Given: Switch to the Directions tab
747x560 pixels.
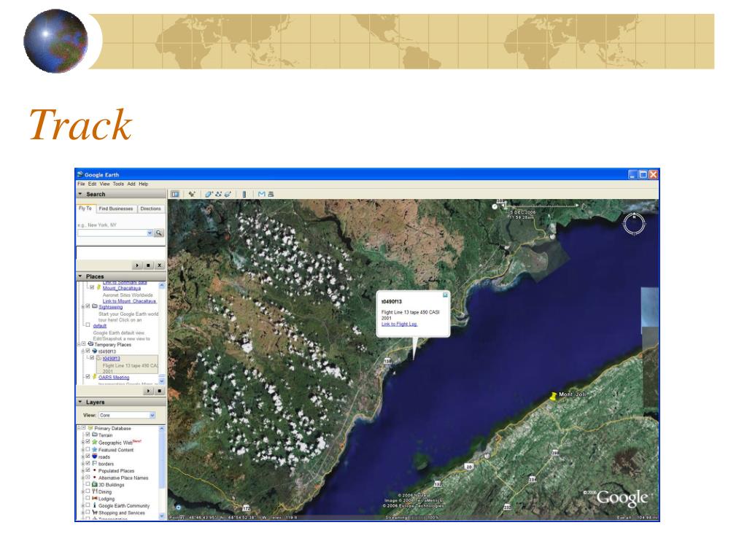Looking at the screenshot, I should click(150, 209).
